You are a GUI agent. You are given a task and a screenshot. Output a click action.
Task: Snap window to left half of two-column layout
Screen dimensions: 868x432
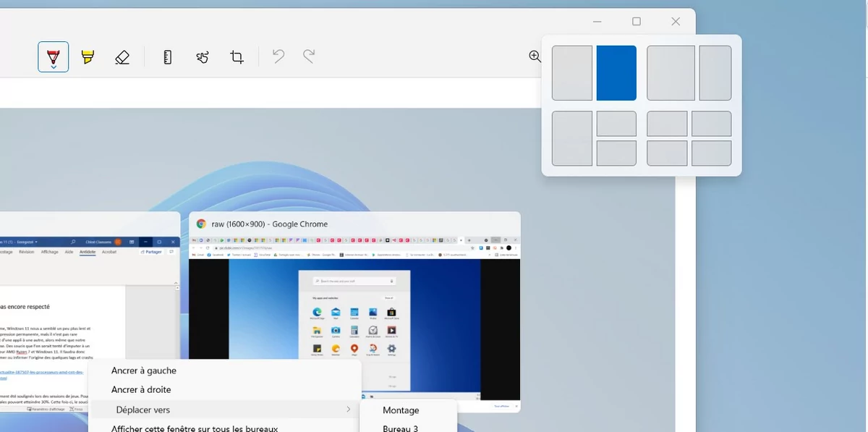tap(572, 73)
